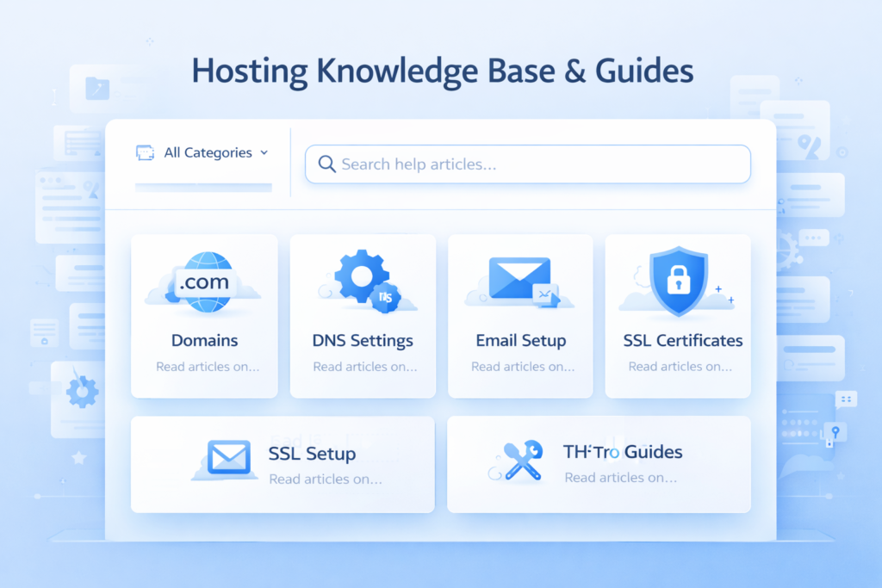Switch to the SSL Certificates card
Viewport: 882px width, 588px height.
pos(678,316)
